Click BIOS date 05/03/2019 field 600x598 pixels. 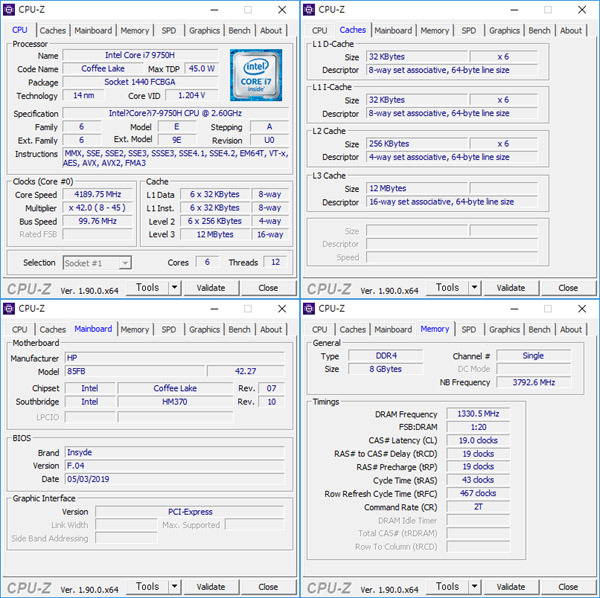pyautogui.click(x=174, y=479)
